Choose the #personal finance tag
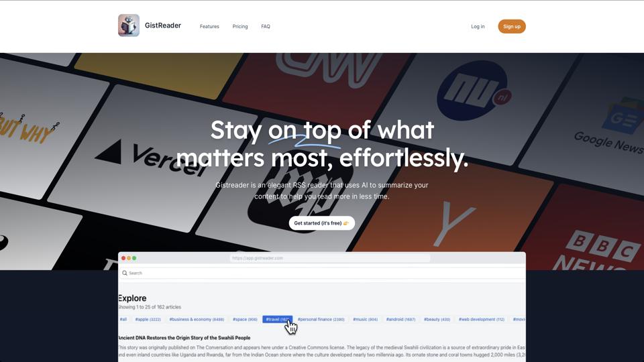644x362 pixels. tap(321, 319)
